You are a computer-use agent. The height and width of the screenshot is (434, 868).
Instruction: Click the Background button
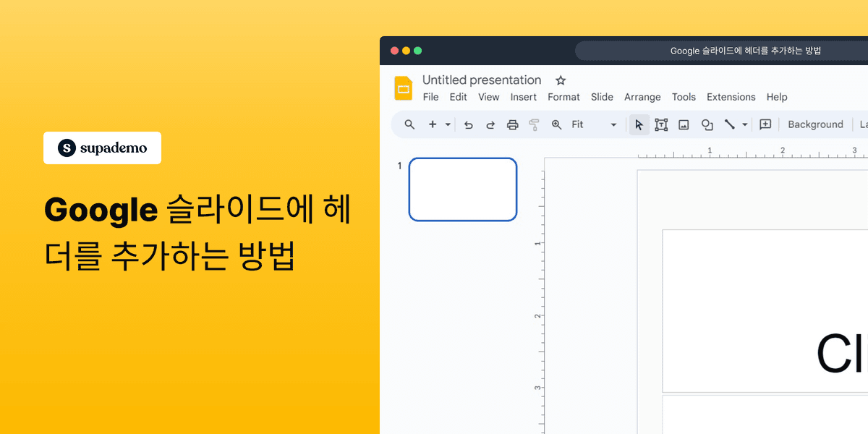tap(815, 124)
